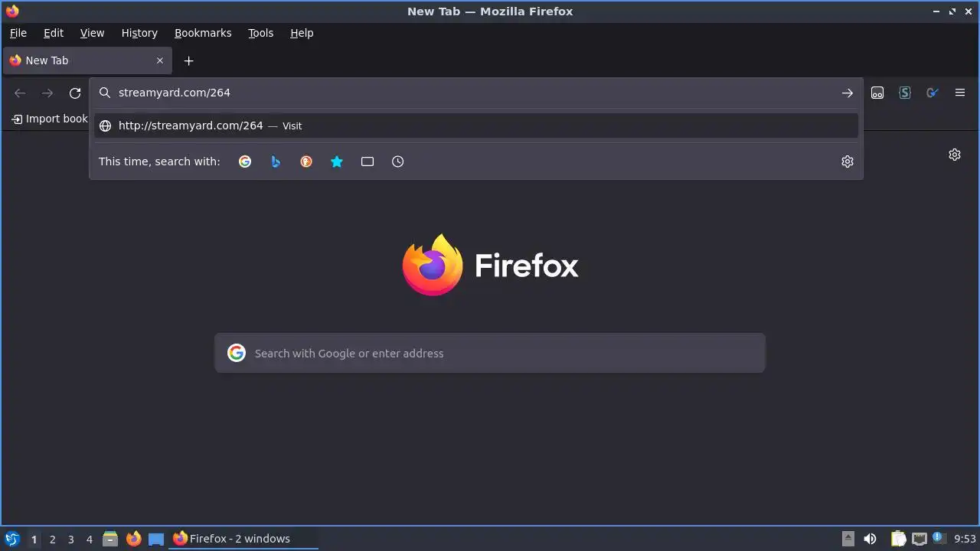Open search settings gear in dropdown

pos(848,161)
